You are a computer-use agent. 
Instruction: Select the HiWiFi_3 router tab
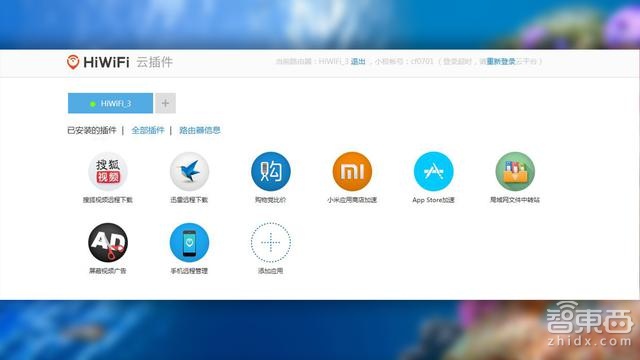point(110,103)
